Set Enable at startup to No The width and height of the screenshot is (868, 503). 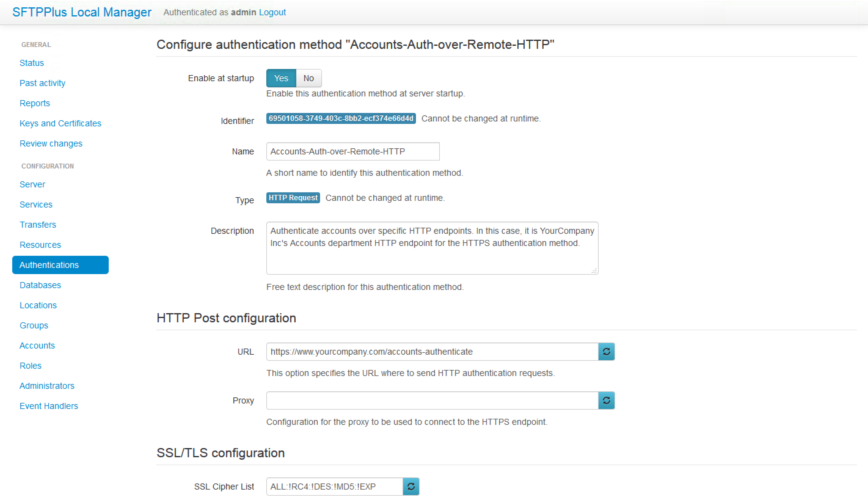pyautogui.click(x=308, y=78)
